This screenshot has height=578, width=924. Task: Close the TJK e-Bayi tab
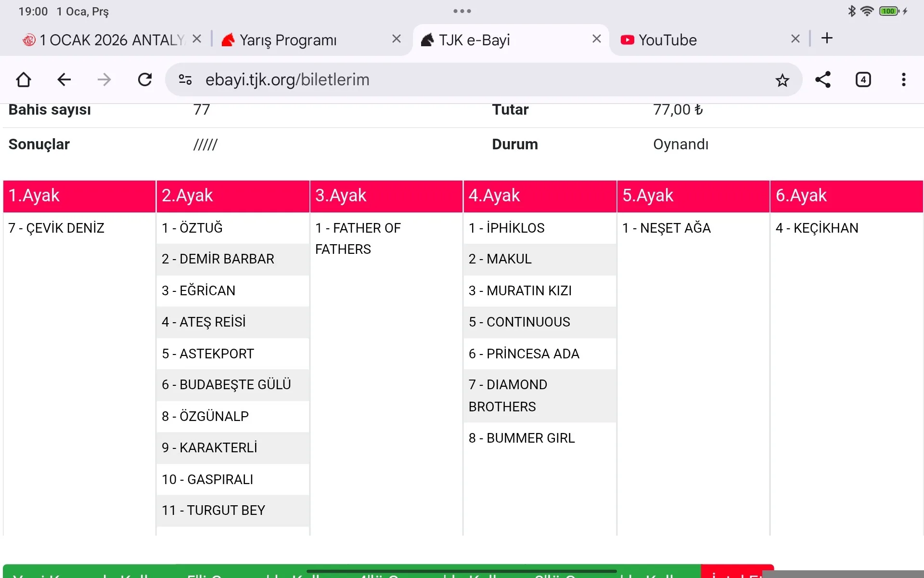pos(596,39)
